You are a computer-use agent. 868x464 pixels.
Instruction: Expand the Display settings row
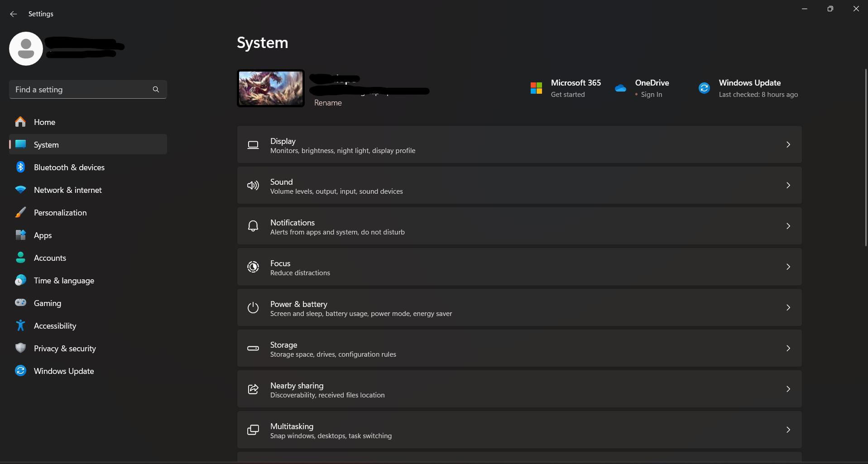click(788, 144)
